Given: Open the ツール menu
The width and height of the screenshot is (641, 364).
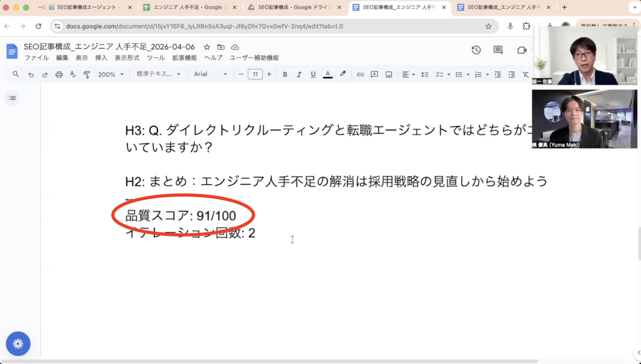Looking at the screenshot, I should click(156, 58).
